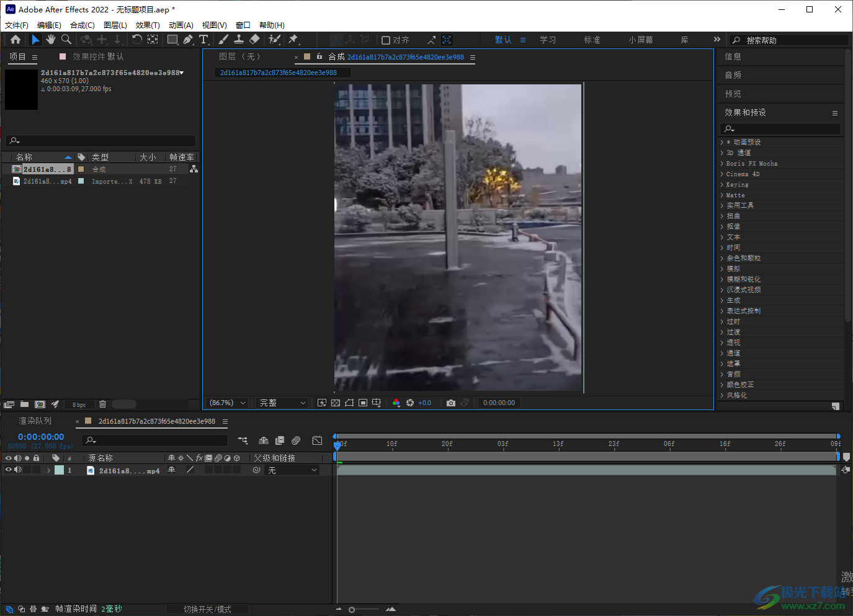The image size is (853, 616).
Task: Click the region of interest icon
Action: 363,403
